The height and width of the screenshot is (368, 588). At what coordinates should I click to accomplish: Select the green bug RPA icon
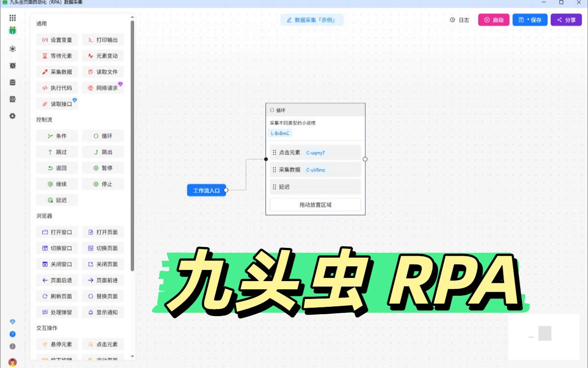click(12, 31)
